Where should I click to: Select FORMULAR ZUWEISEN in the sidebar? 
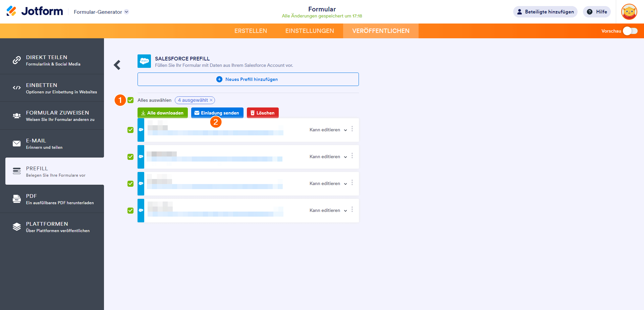pyautogui.click(x=52, y=116)
